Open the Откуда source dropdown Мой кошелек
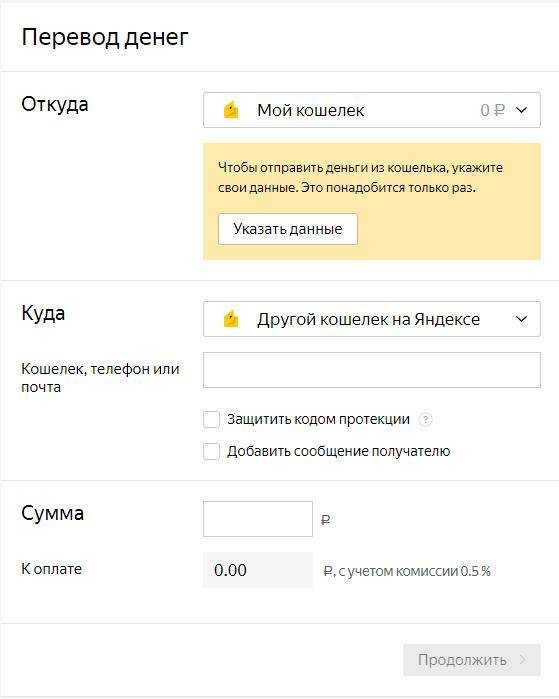The image size is (559, 699). point(372,110)
